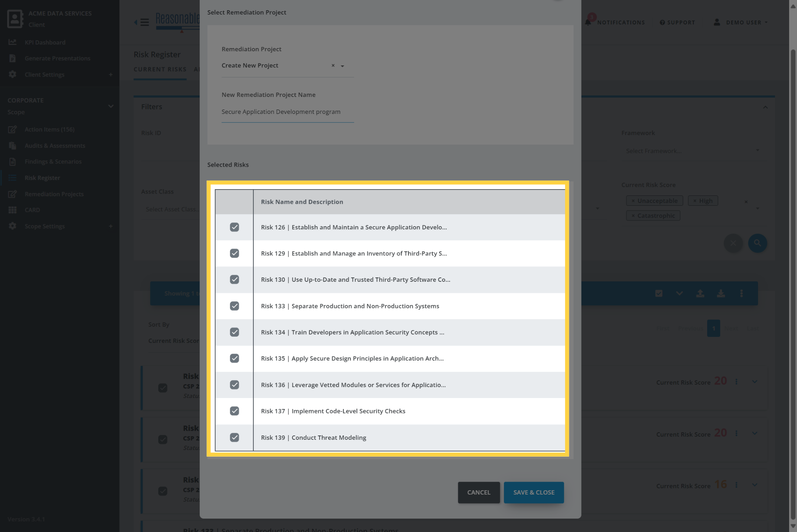Image resolution: width=797 pixels, height=532 pixels.
Task: Click the select-all checkmark toolbar icon
Action: [x=659, y=293]
